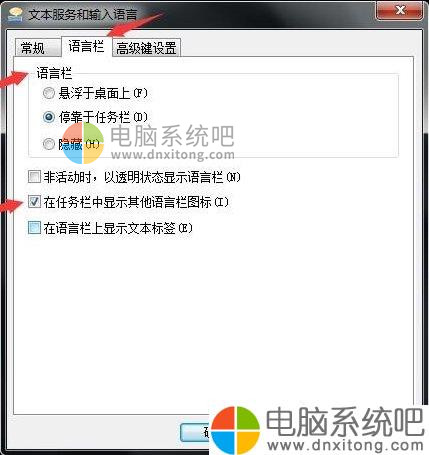The height and width of the screenshot is (455, 429).
Task: Click the large four-color logo at bottom right
Action: click(x=235, y=430)
